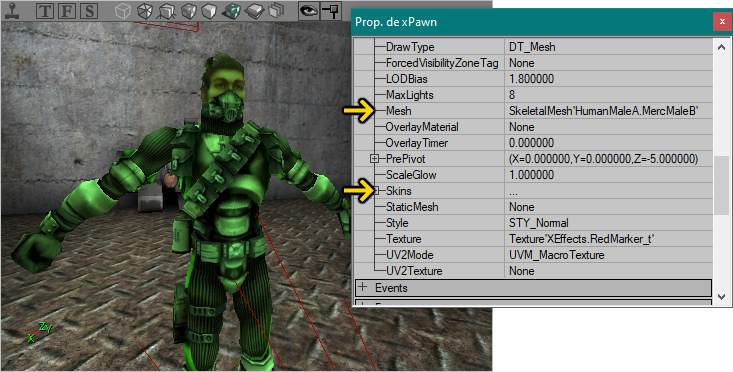Screen dimensions: 733x372
Task: Click the MaxLights value 8
Action: tap(512, 95)
